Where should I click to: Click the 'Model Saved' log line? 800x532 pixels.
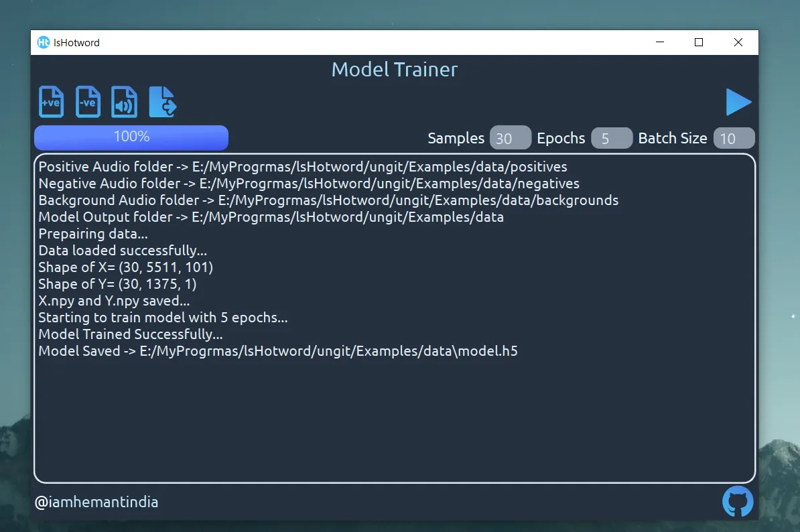click(x=278, y=351)
